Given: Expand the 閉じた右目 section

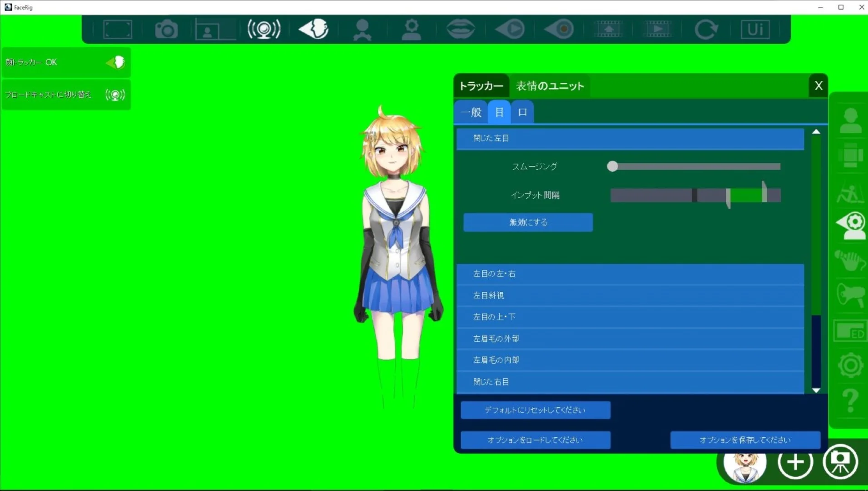Looking at the screenshot, I should [631, 381].
